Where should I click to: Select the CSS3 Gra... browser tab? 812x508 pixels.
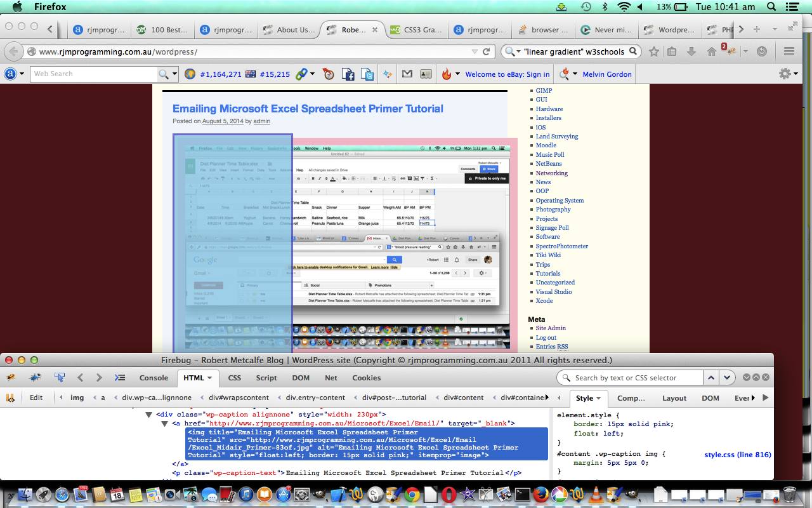416,29
